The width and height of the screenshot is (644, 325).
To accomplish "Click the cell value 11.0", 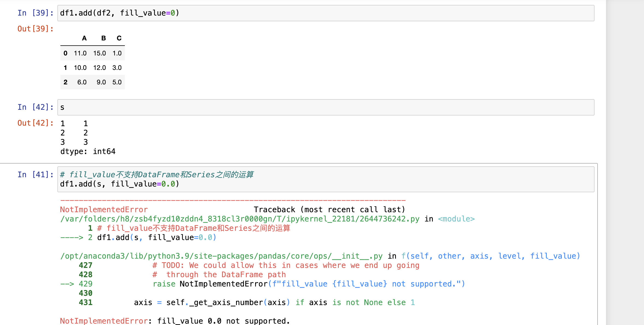I will pos(80,53).
